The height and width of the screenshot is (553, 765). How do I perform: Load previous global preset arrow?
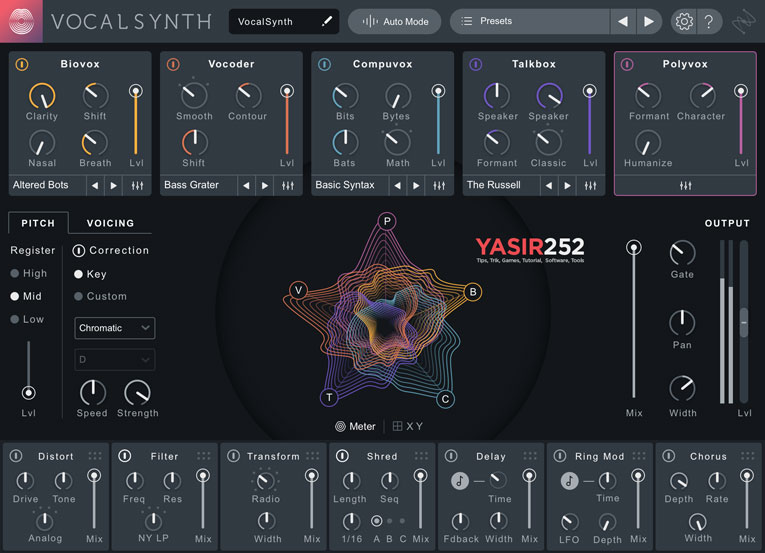point(623,21)
